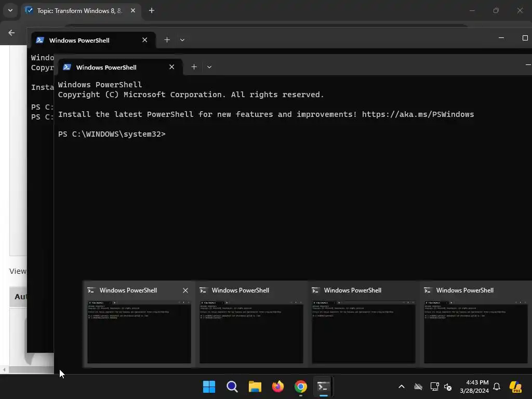
Task: Minimize the back Terminal window
Action: pos(501,37)
